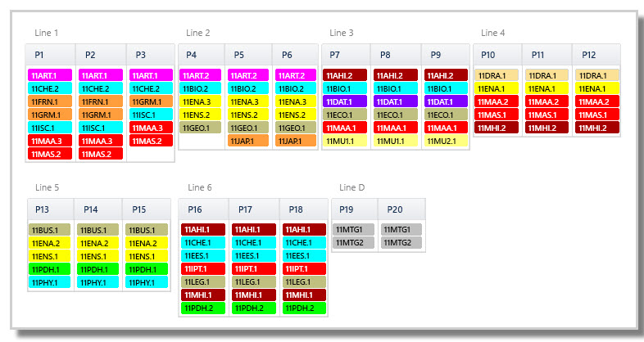Select 11FRN.1 class in P2

coord(101,101)
